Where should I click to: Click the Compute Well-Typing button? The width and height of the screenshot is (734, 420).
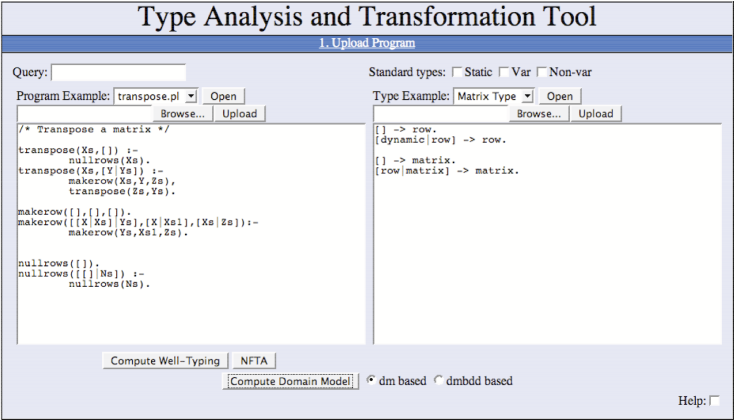[165, 361]
